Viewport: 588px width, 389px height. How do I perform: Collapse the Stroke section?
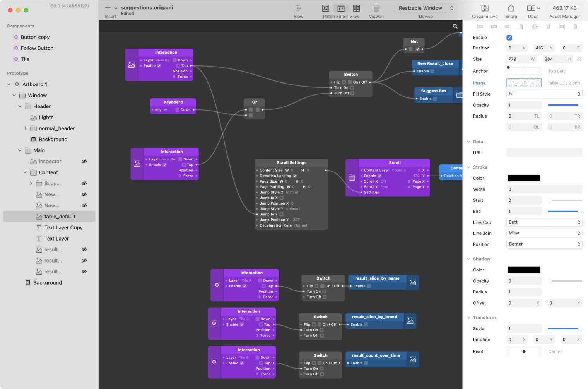point(468,167)
